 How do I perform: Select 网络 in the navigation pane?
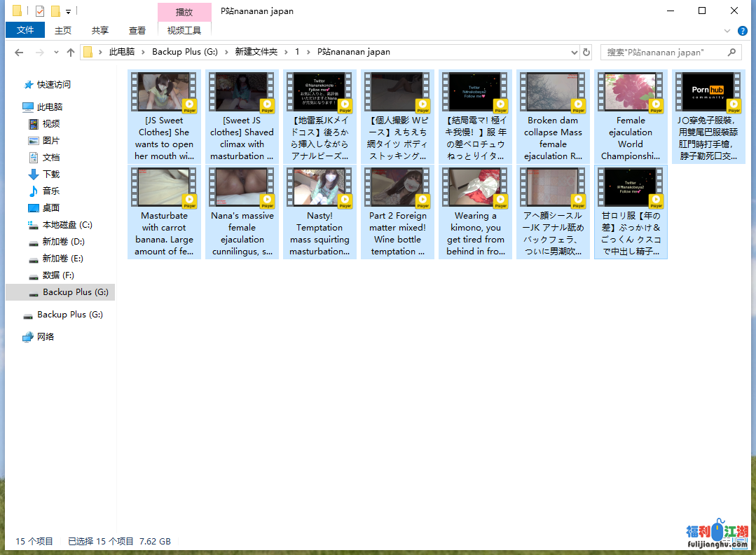[46, 337]
